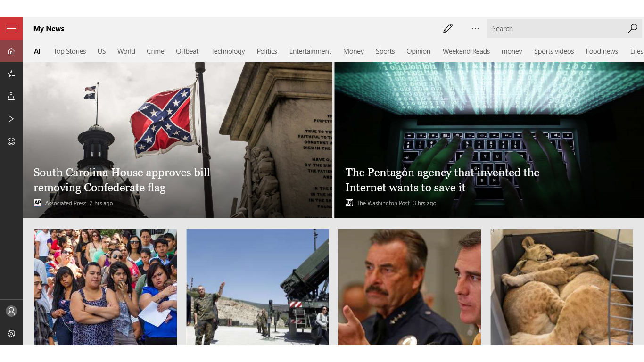This screenshot has height=362, width=644.
Task: Click the Local news pin icon
Action: coord(11,96)
